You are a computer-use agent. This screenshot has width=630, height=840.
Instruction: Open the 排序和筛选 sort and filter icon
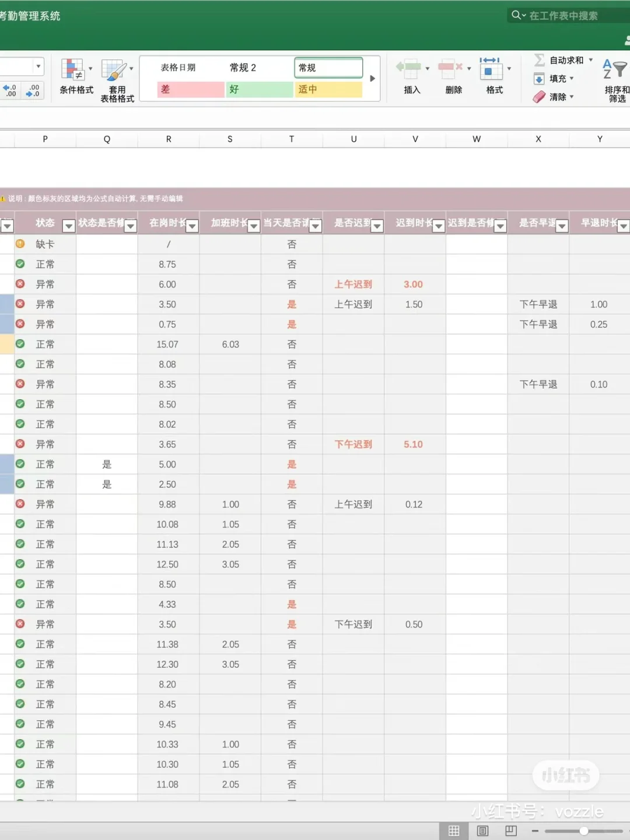pyautogui.click(x=615, y=69)
